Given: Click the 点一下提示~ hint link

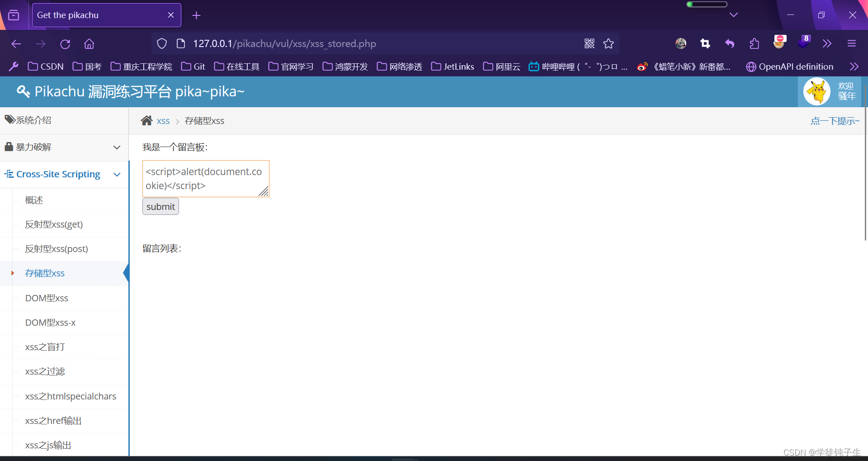Looking at the screenshot, I should click(835, 121).
